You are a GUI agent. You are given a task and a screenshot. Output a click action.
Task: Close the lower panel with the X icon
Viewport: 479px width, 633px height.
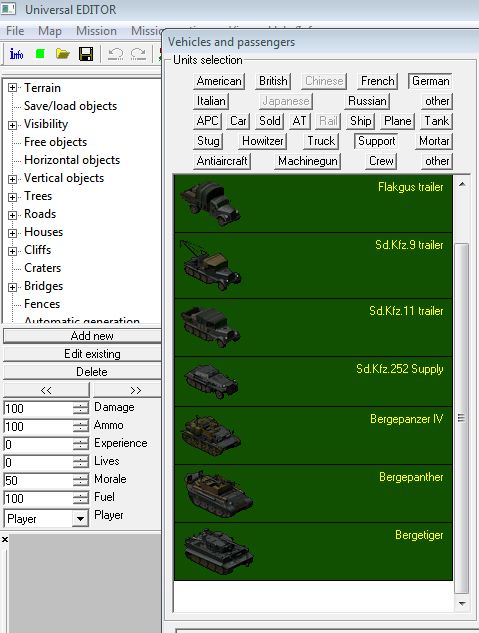click(x=5, y=539)
